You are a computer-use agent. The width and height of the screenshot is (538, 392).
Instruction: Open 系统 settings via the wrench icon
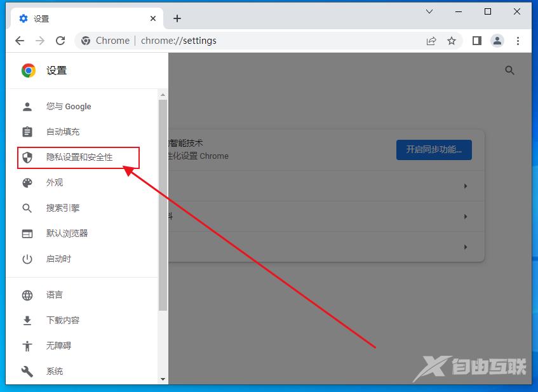click(x=27, y=371)
